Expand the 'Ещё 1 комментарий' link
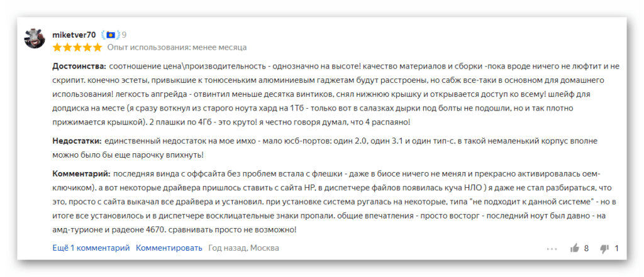The image size is (644, 277). pyautogui.click(x=91, y=248)
